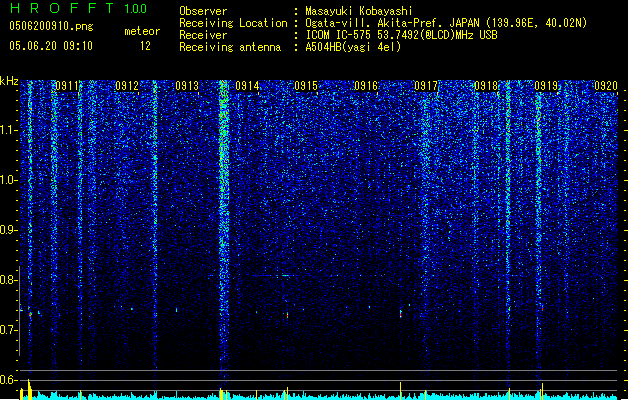Click the red echo spot below 0916
This screenshot has height=400, width=629.
point(401,313)
